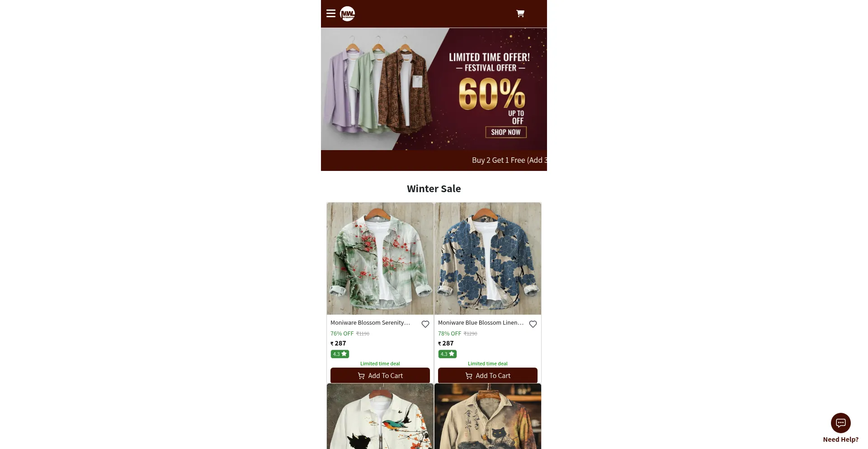Click the Need Help? label
Screen dimensions: 868x449
coord(840,440)
